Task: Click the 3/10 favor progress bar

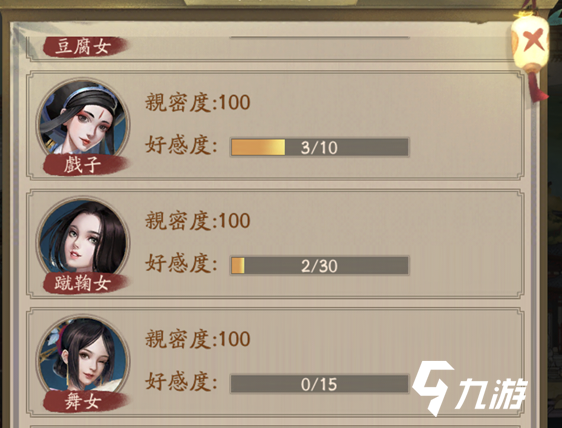Action: coord(319,147)
